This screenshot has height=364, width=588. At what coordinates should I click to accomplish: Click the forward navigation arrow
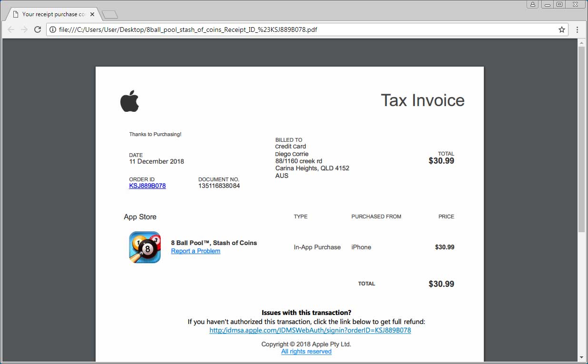point(24,30)
